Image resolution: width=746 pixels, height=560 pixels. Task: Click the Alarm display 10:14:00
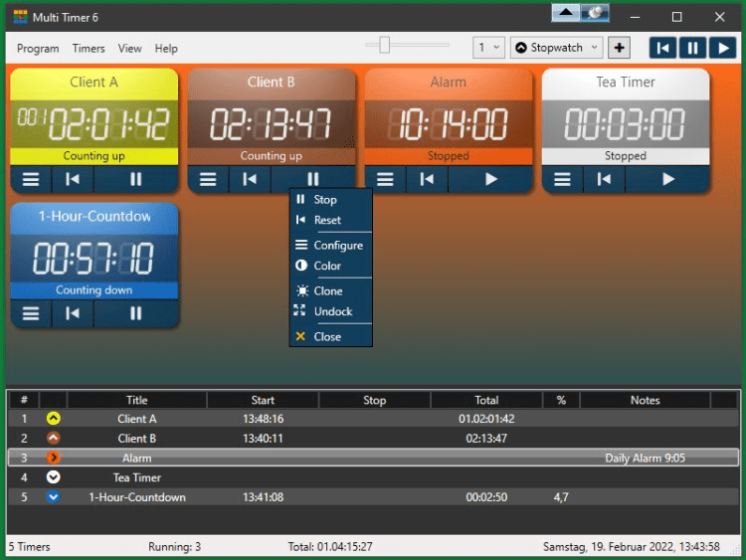click(x=449, y=124)
